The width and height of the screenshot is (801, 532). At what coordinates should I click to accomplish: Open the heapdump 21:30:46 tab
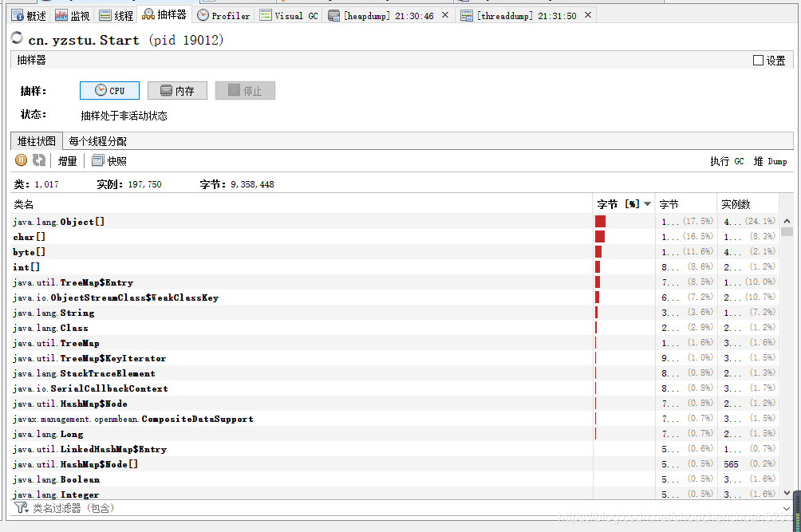tap(383, 16)
